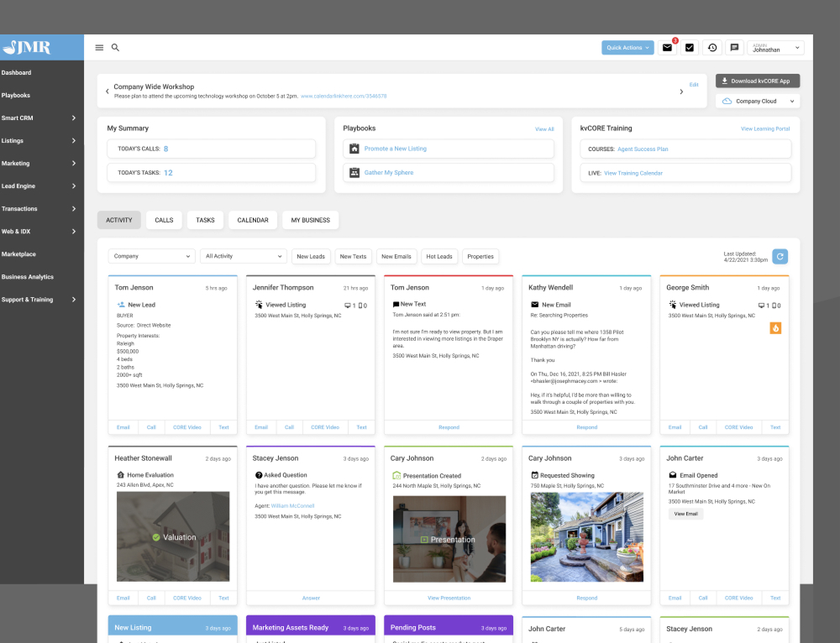Open the chat messages icon
Screen dimensions: 840x643
coord(734,48)
